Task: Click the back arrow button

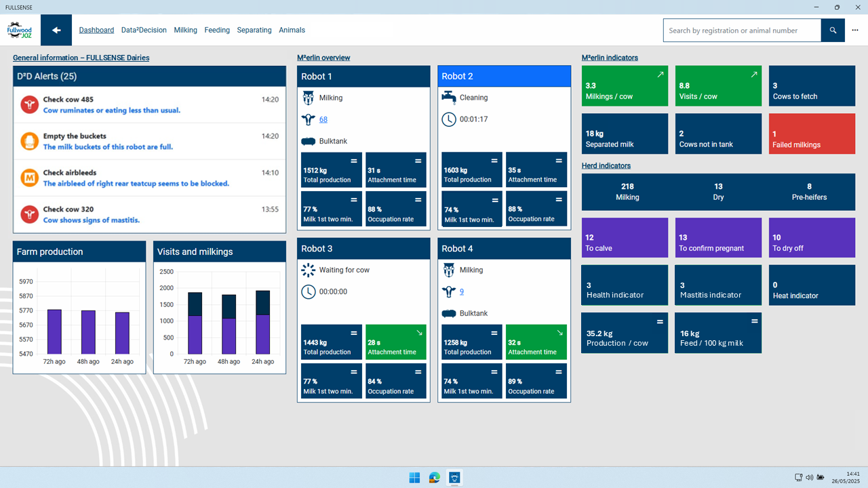Action: pos(56,30)
